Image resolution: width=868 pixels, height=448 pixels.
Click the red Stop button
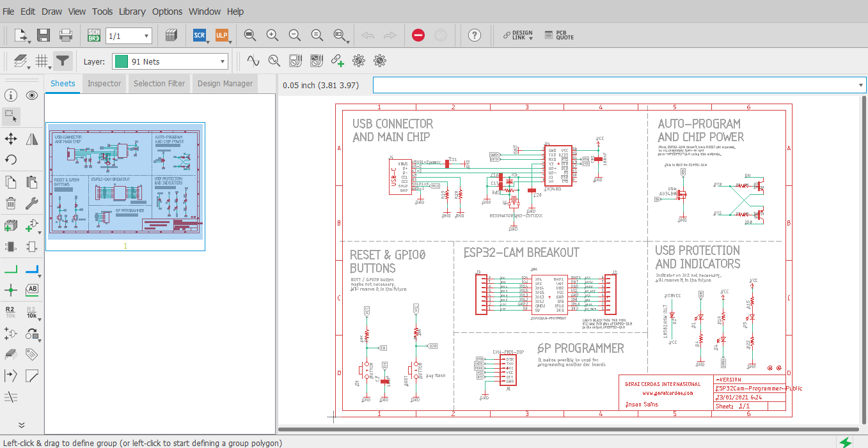coord(418,35)
